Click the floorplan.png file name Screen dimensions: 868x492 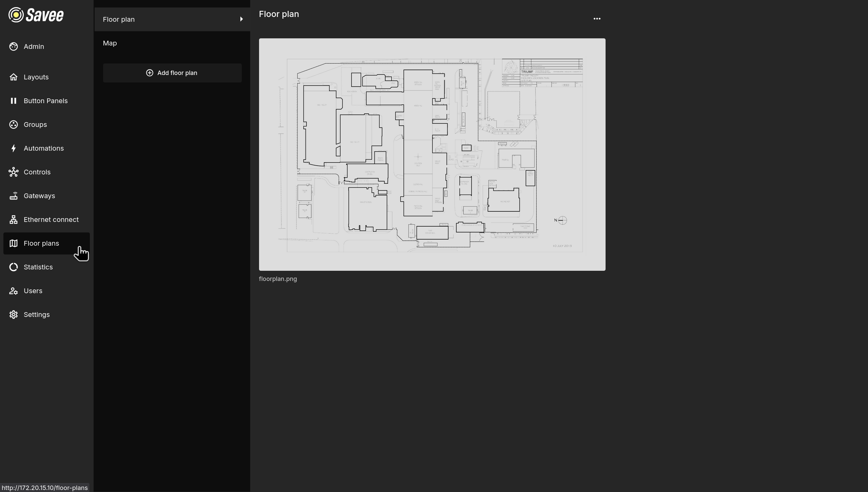coord(277,279)
